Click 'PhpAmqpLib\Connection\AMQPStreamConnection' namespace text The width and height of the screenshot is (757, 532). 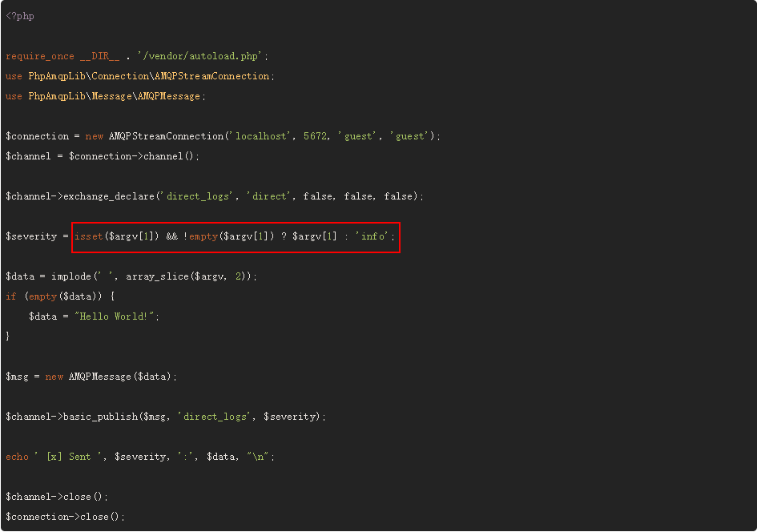149,76
